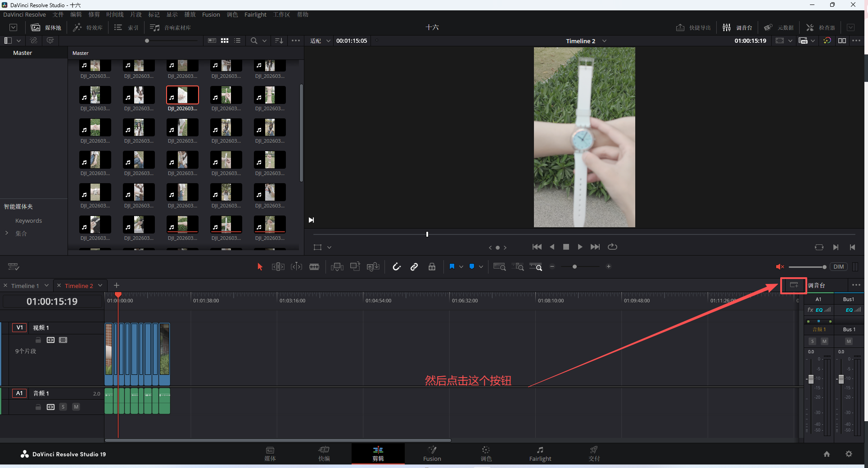
Task: Select the blade edit tool
Action: [314, 267]
